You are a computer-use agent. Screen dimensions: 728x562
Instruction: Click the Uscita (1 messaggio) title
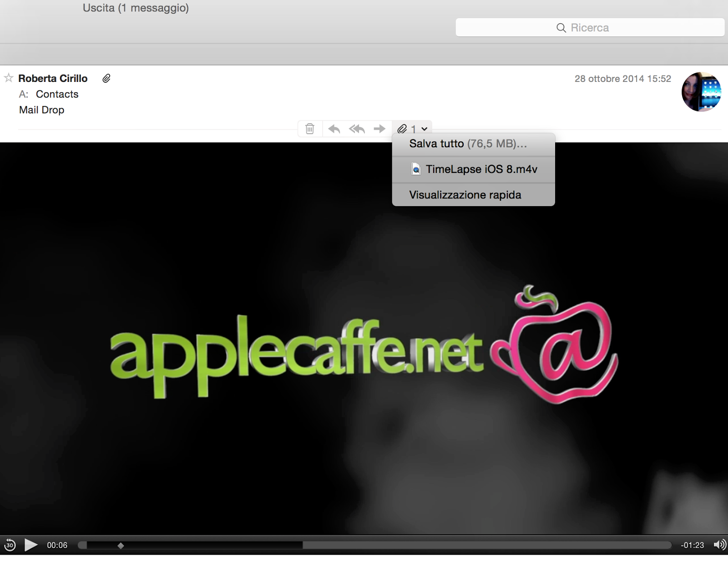[x=136, y=8]
